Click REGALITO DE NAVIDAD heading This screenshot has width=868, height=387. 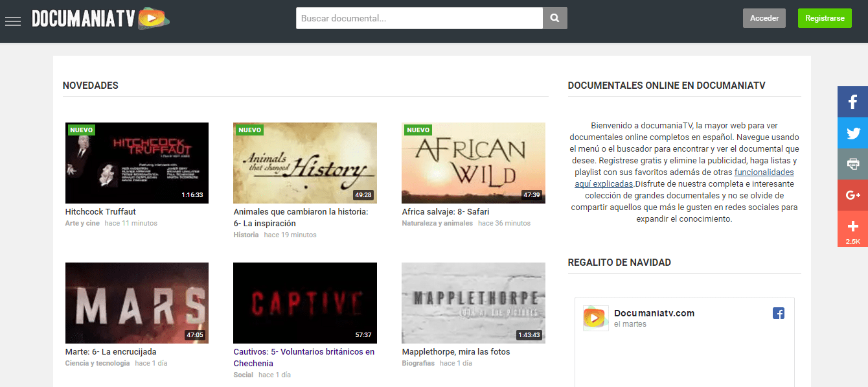click(619, 263)
